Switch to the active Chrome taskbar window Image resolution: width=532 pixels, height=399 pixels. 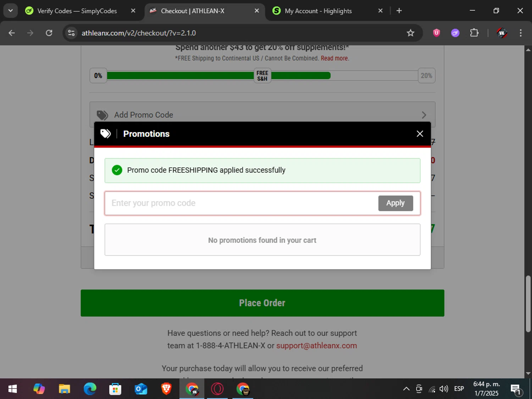(x=192, y=389)
